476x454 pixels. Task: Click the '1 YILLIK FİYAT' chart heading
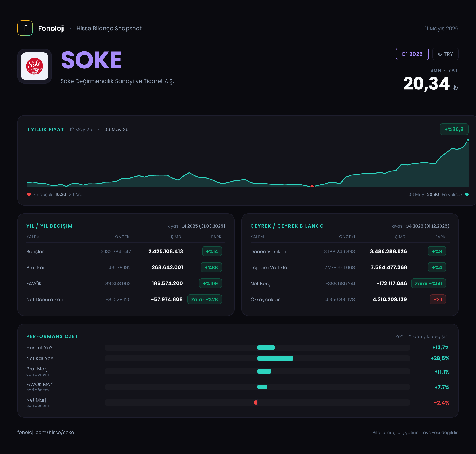45,129
